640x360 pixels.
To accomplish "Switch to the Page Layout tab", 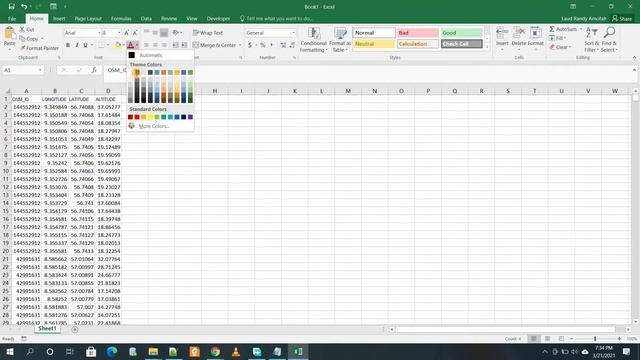I will (88, 19).
